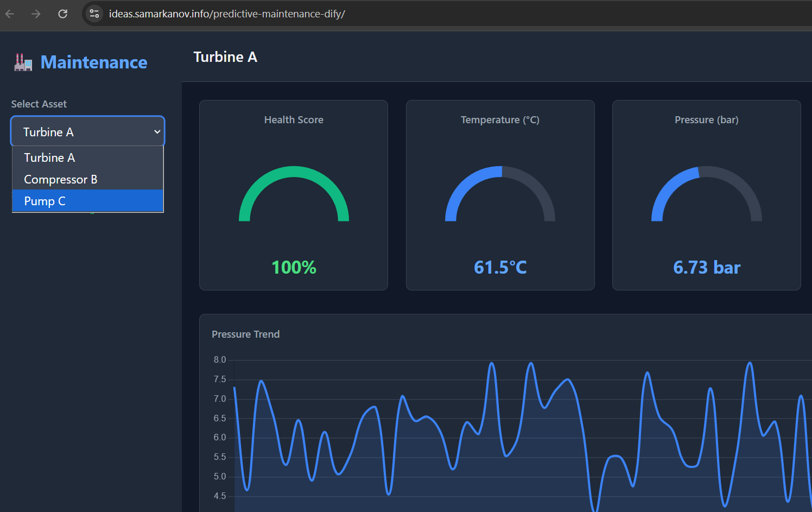Click the 61.5°C temperature reading
This screenshot has width=812, height=512.
(x=500, y=267)
